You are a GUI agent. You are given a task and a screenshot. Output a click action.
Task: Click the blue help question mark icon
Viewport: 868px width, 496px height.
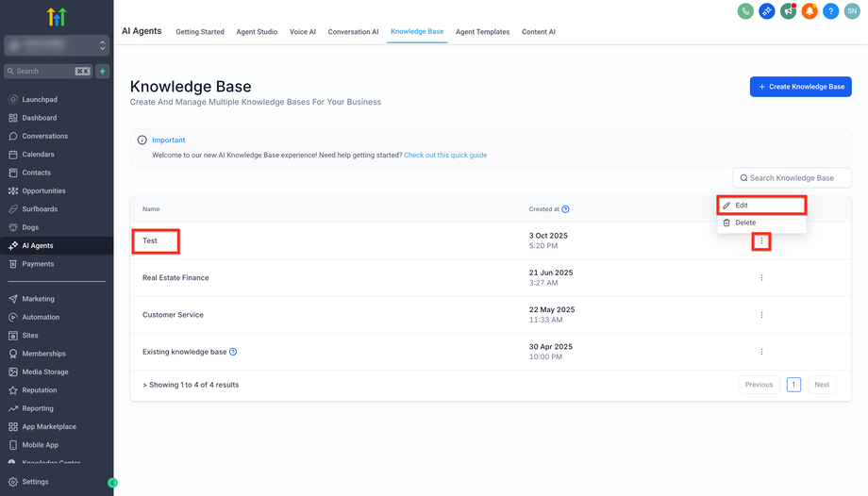click(x=830, y=11)
